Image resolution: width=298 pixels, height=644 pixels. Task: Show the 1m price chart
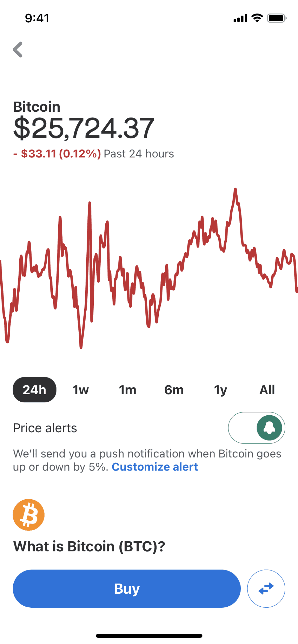coord(127,390)
